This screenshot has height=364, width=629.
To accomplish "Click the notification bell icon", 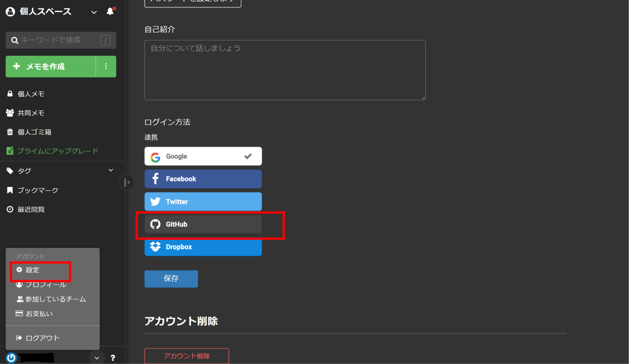I will click(110, 11).
